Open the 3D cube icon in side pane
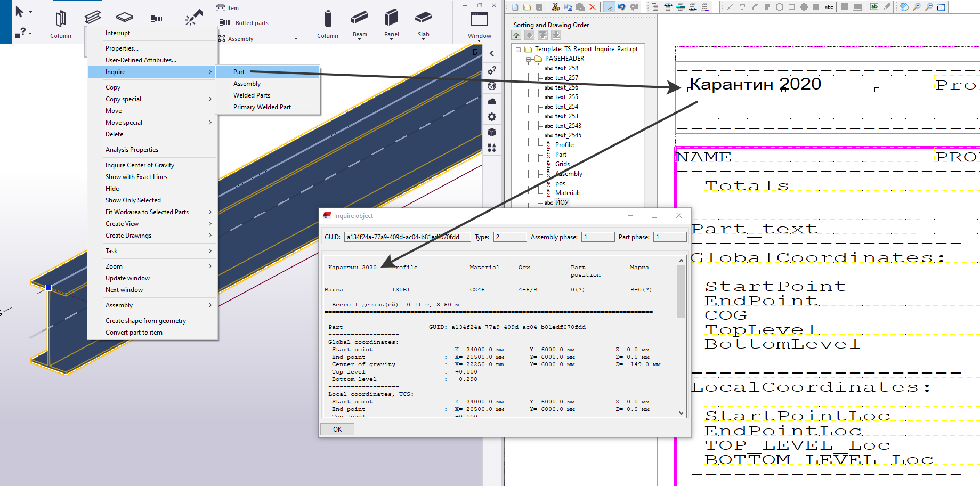Screen dimensions: 980x486 [x=492, y=132]
